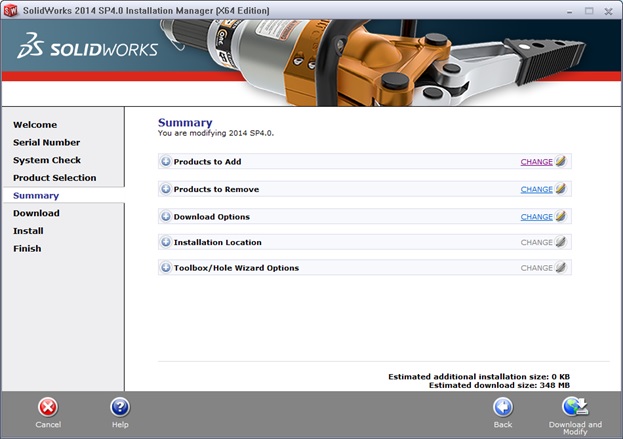This screenshot has height=439, width=623.
Task: Expand the Installation Location section
Action: [166, 242]
